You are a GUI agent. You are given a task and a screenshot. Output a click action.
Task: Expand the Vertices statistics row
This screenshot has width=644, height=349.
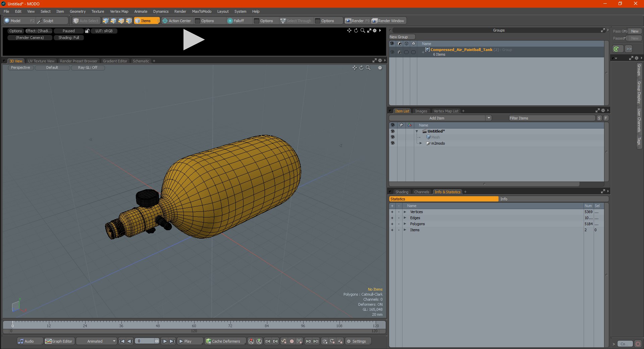pos(405,212)
